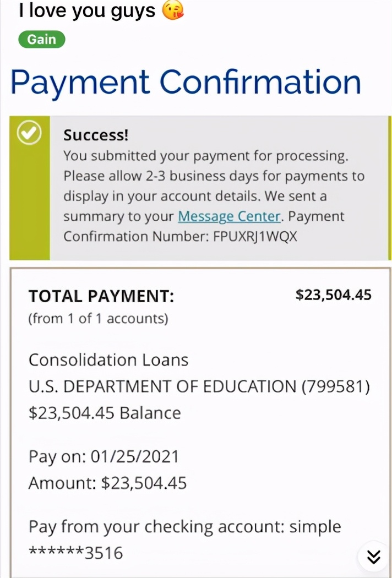Click the TOTAL PAYMENT label
The width and height of the screenshot is (392, 578).
click(x=101, y=297)
